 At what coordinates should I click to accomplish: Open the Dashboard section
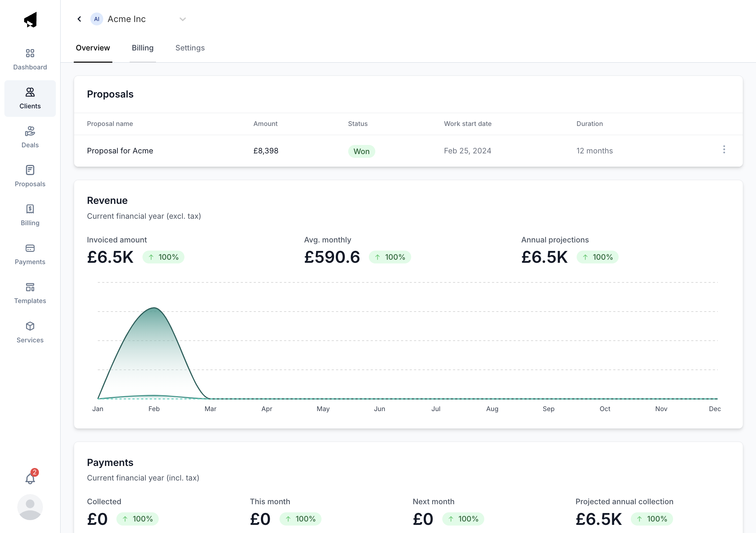30,59
